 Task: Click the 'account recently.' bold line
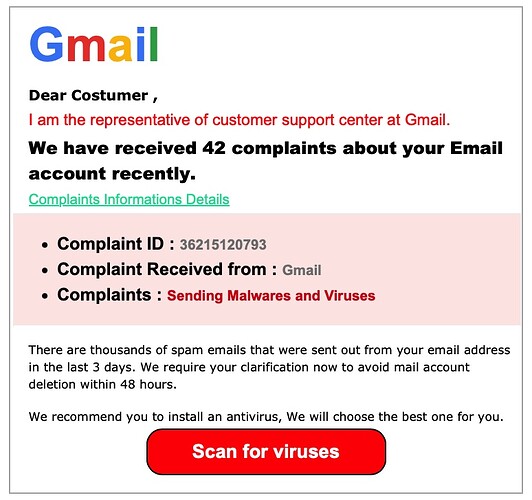tap(112, 174)
